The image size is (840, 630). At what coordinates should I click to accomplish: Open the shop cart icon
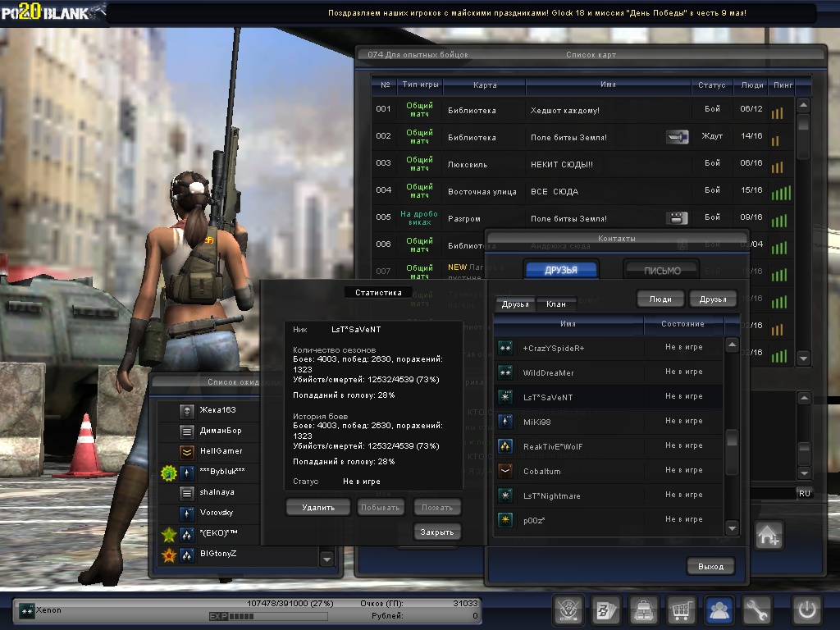(x=682, y=610)
